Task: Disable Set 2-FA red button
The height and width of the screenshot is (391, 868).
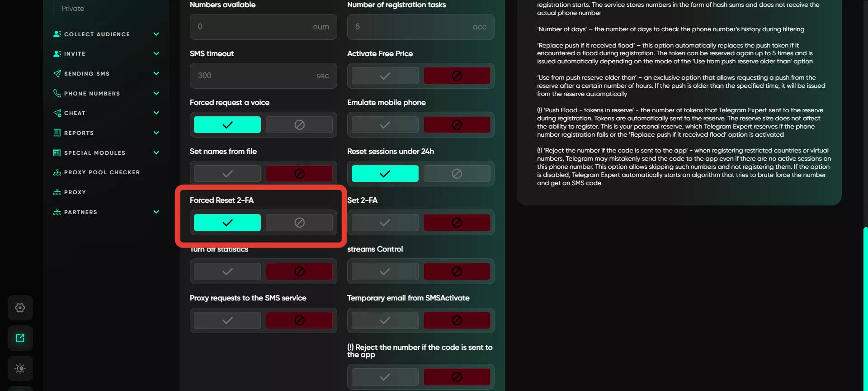Action: pyautogui.click(x=457, y=222)
